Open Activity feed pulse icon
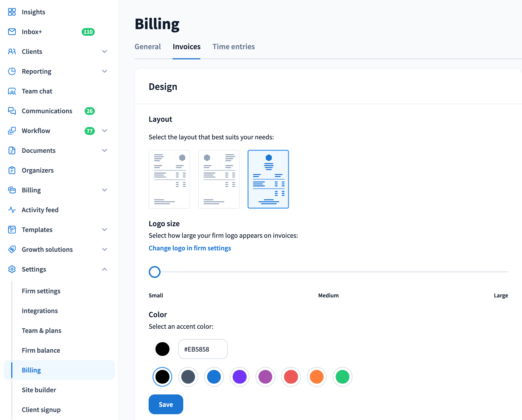The width and height of the screenshot is (522, 420). 12,210
